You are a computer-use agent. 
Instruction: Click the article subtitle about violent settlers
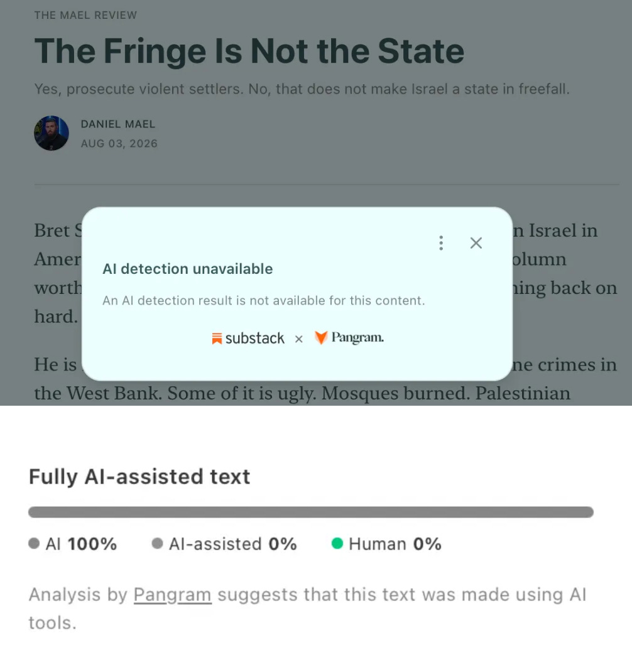[x=302, y=89]
